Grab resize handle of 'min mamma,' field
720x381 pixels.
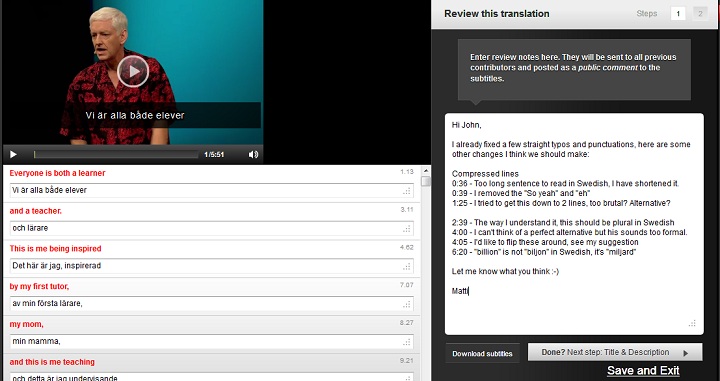click(407, 342)
